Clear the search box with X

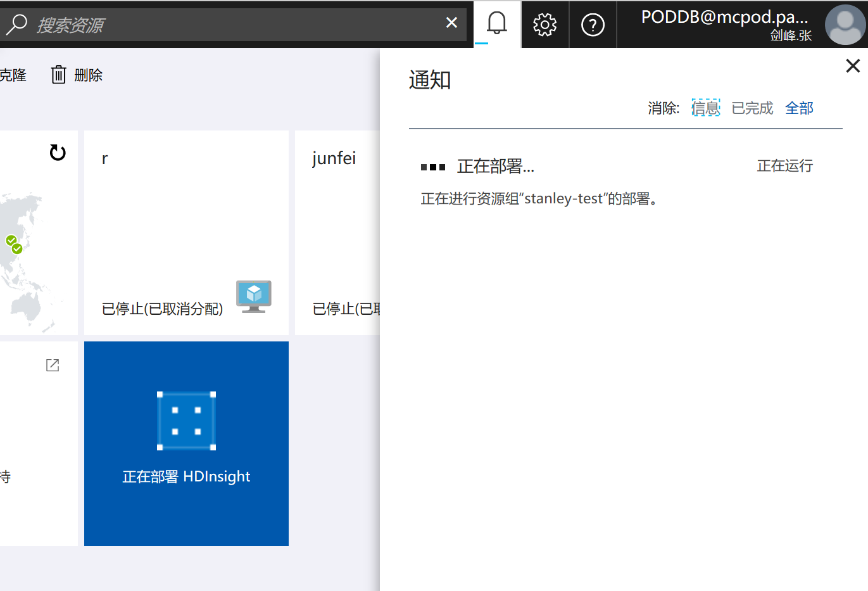[x=451, y=23]
